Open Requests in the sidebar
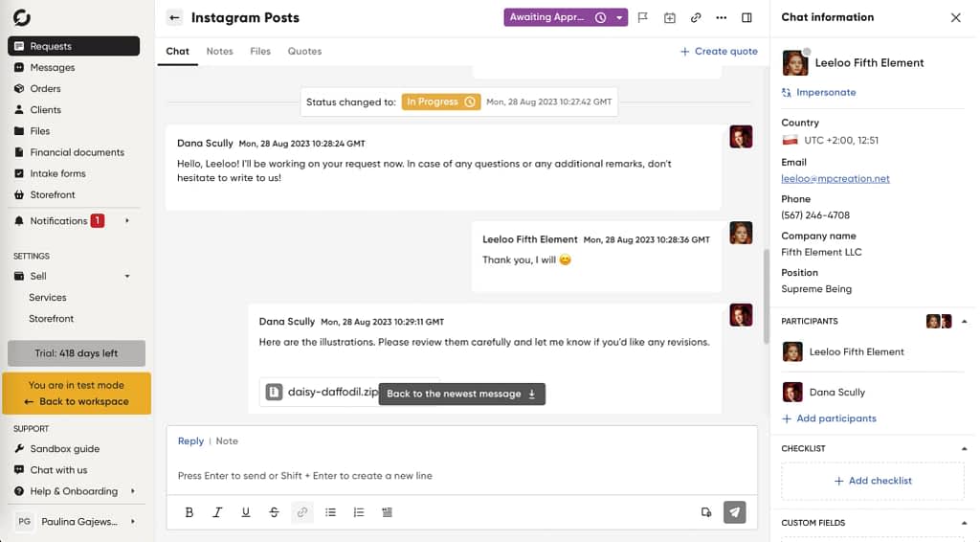Screen dimensions: 980x542 (74, 46)
